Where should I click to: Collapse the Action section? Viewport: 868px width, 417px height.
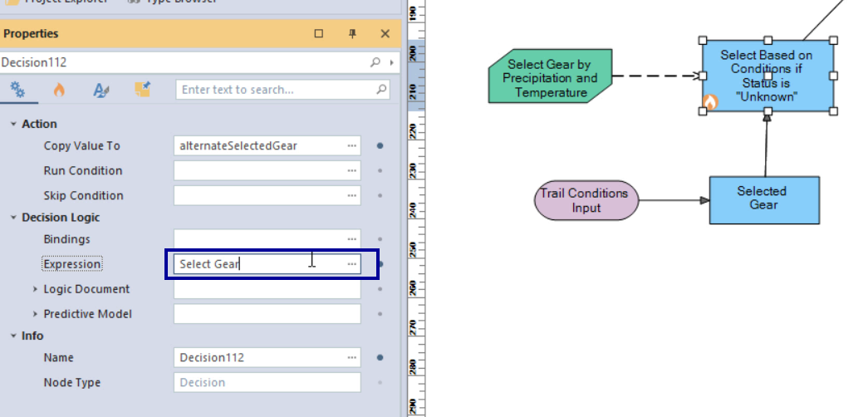pos(13,124)
